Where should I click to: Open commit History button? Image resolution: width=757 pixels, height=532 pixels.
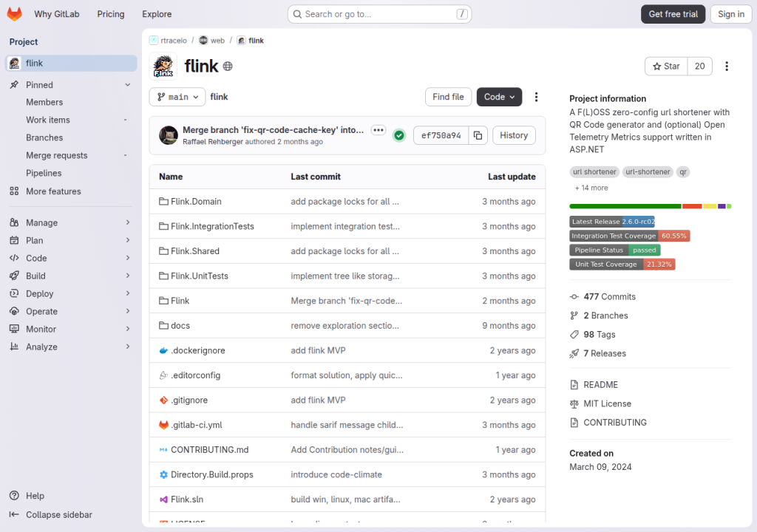pyautogui.click(x=514, y=136)
